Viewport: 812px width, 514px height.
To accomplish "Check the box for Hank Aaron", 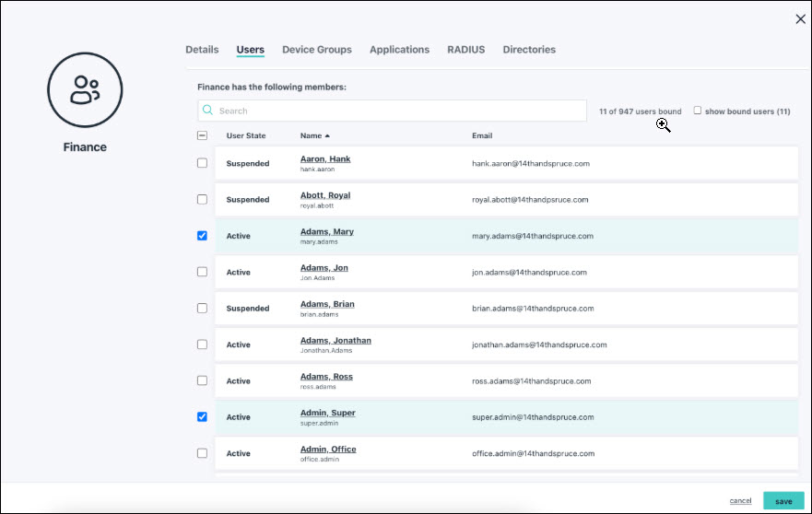I will 203,163.
